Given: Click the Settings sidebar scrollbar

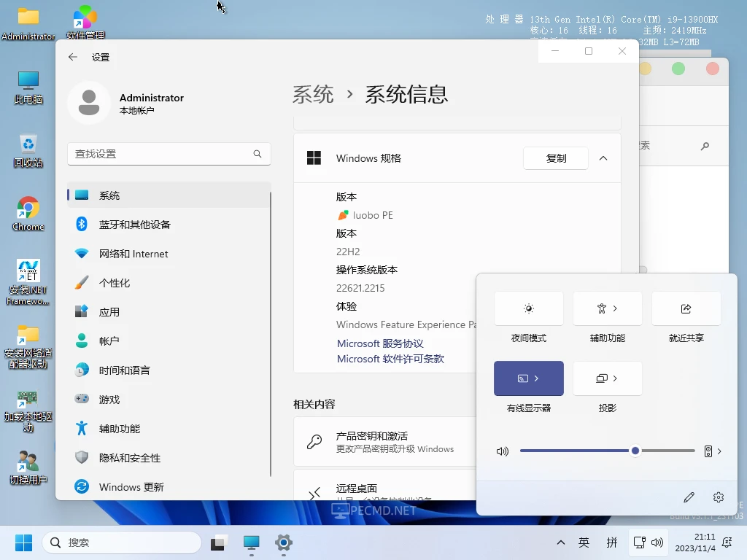Looking at the screenshot, I should [x=270, y=333].
